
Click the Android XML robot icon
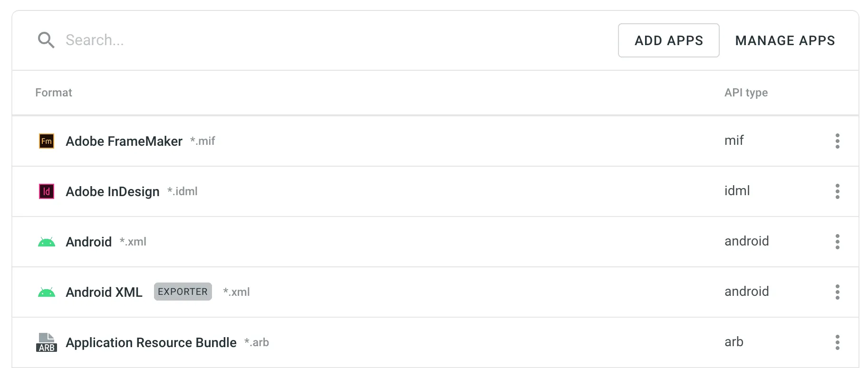pyautogui.click(x=47, y=293)
